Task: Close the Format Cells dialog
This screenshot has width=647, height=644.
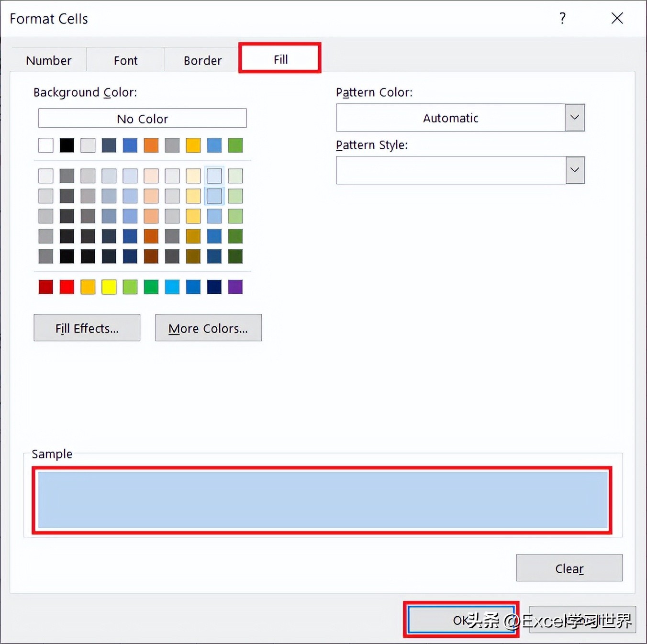Action: (x=617, y=18)
